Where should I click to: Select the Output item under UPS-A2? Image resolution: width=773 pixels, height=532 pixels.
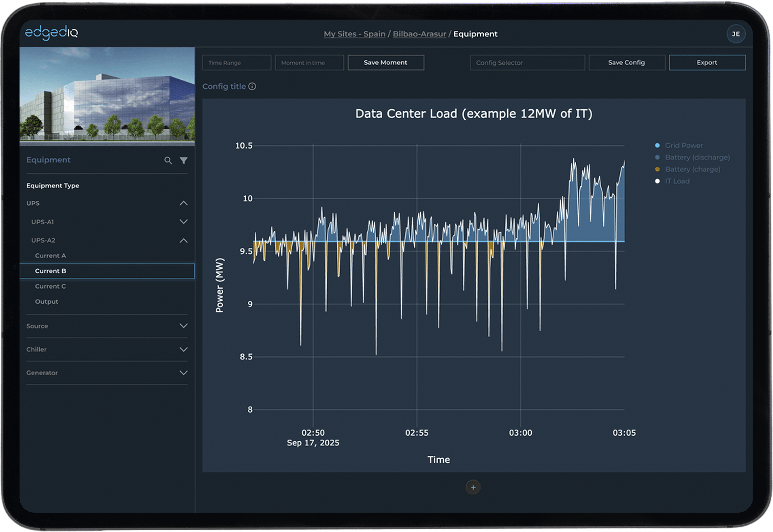click(47, 302)
